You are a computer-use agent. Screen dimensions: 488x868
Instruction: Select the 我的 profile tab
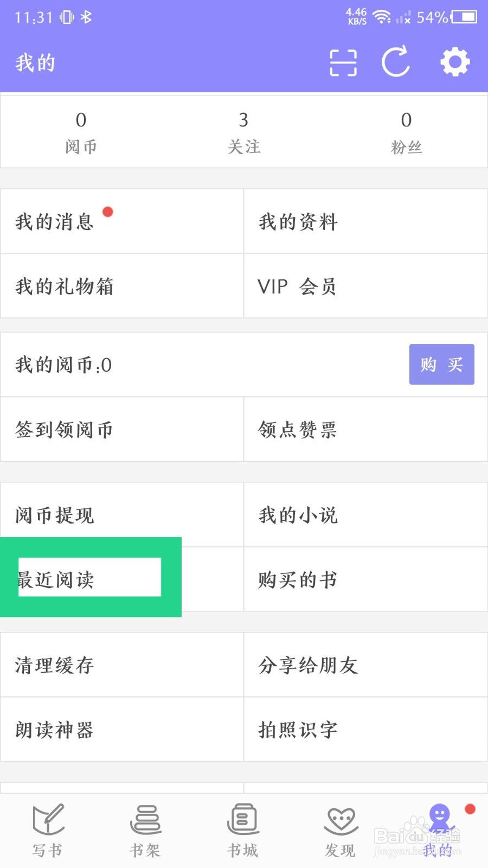click(439, 831)
